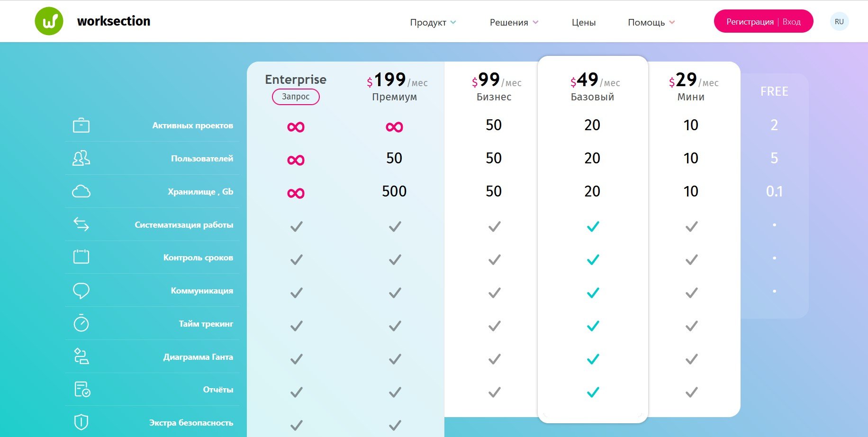868x437 pixels.
Task: Click the calendar icon for Контроль сроков
Action: (x=81, y=257)
